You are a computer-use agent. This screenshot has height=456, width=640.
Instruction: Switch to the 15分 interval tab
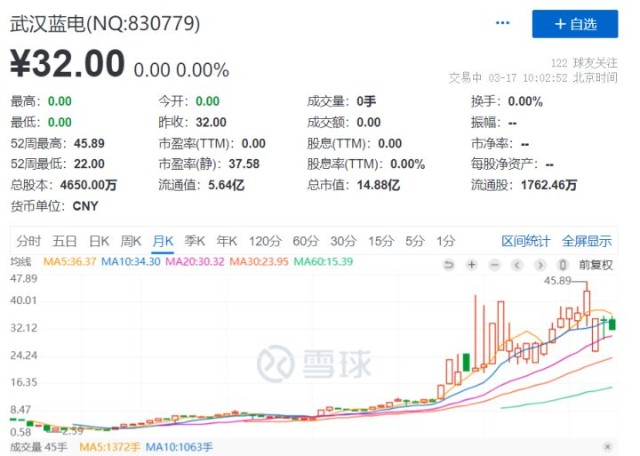(381, 241)
